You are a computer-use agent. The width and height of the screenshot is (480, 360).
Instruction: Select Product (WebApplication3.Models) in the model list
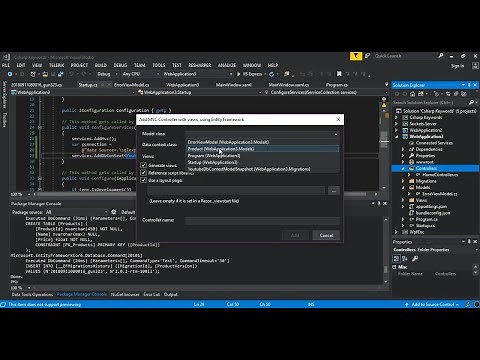coord(263,149)
